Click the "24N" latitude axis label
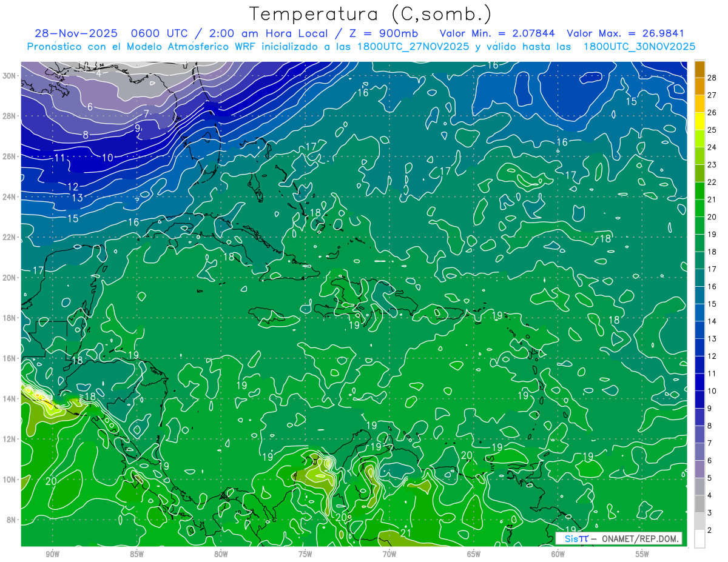 tap(10, 197)
